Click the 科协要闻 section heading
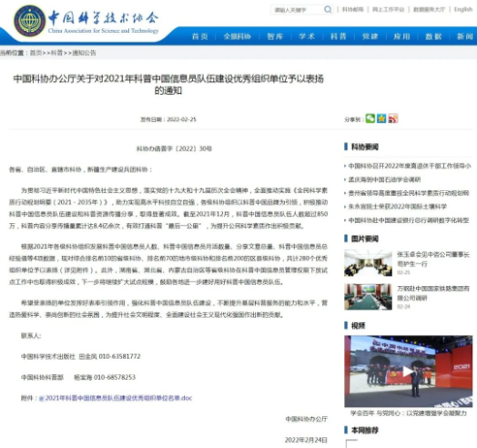The width and height of the screenshot is (477, 448). coord(365,147)
